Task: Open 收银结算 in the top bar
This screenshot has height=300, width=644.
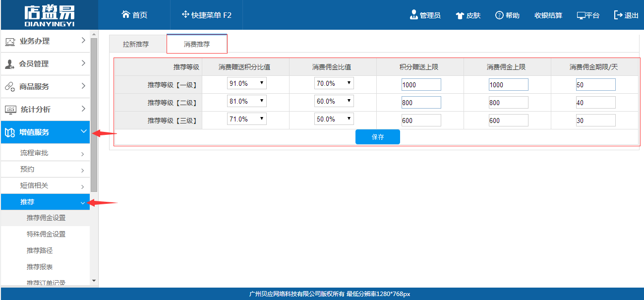Action: (548, 15)
